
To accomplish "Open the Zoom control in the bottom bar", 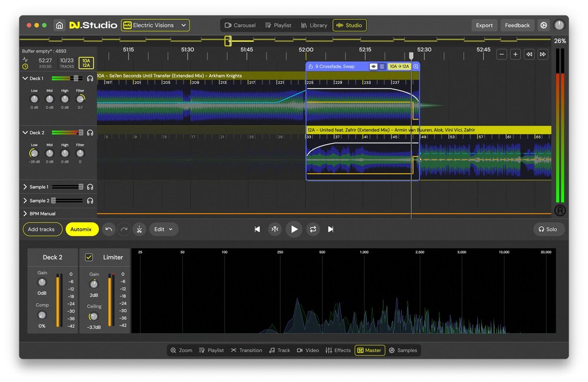I will [x=181, y=350].
